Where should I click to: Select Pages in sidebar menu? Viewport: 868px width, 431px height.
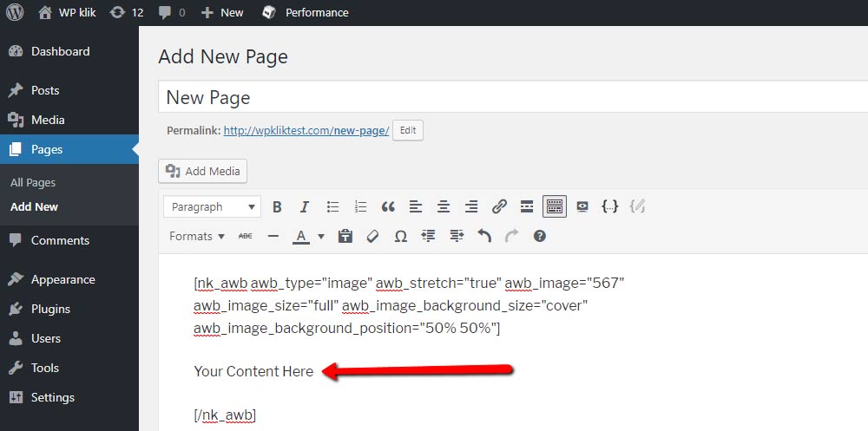coord(69,149)
